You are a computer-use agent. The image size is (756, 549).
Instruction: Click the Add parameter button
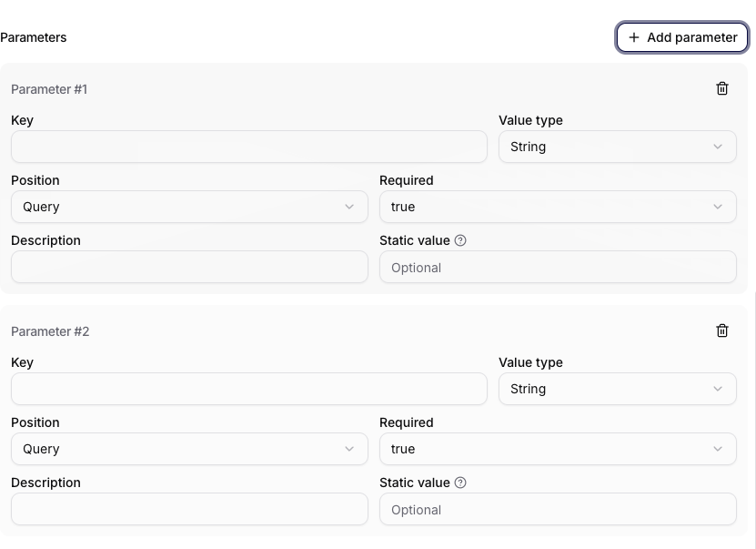click(x=681, y=37)
